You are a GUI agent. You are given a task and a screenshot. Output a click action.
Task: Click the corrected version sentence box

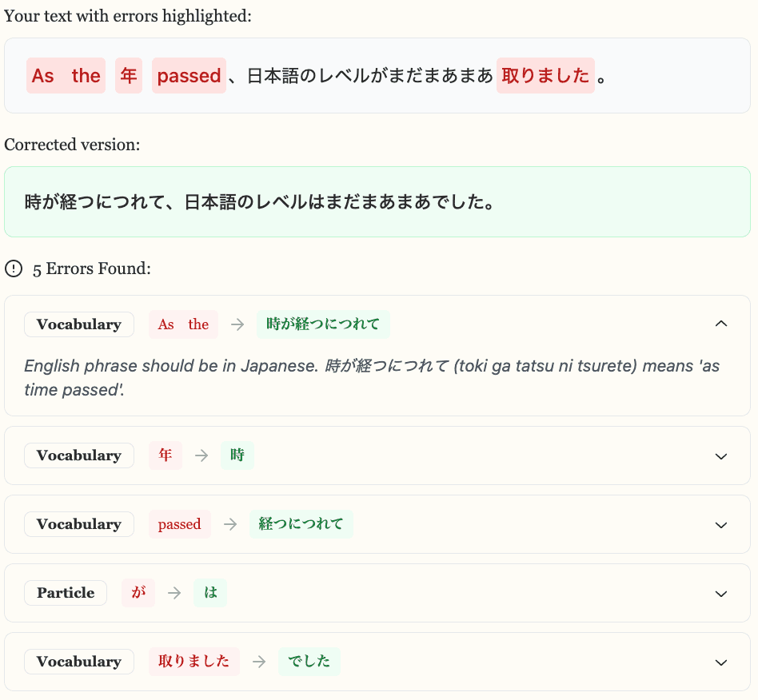click(377, 202)
